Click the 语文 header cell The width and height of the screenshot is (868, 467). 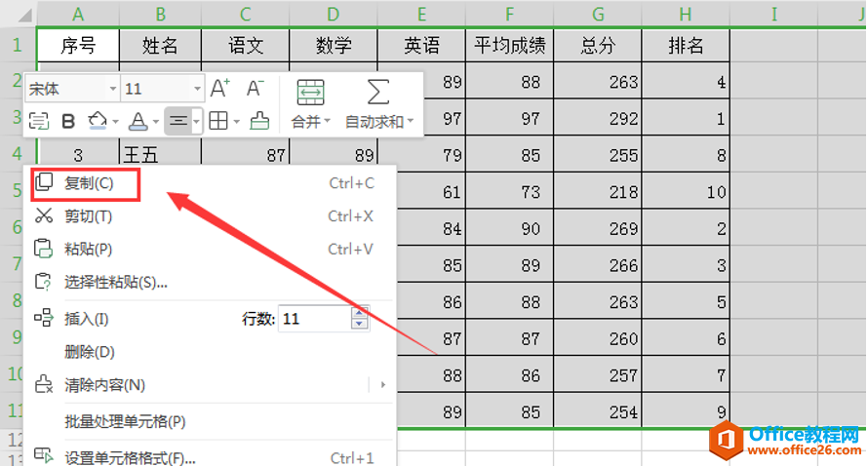(x=245, y=45)
